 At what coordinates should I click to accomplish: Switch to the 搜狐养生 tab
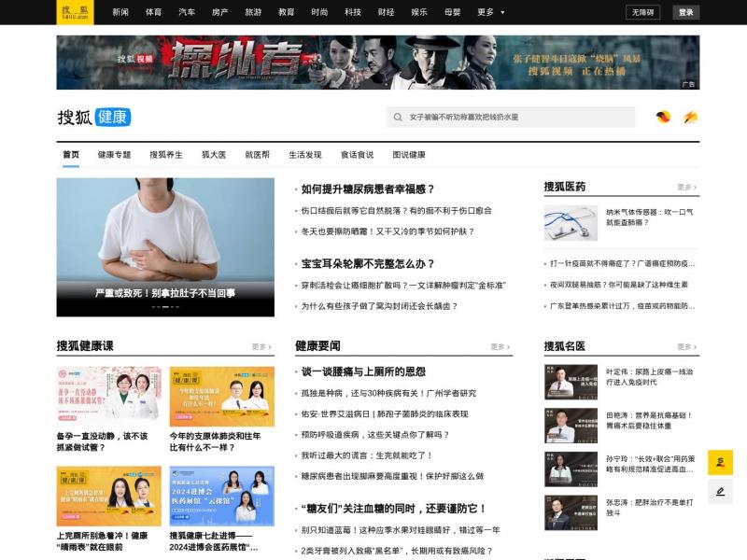click(x=166, y=155)
